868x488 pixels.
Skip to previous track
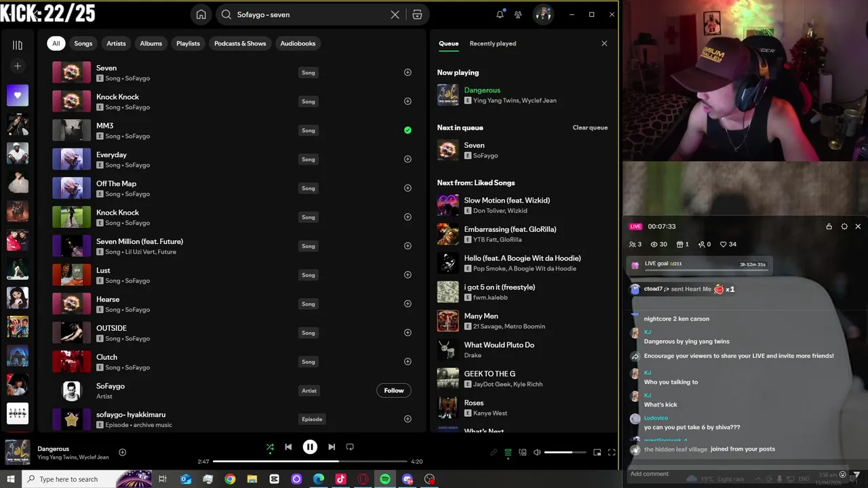pyautogui.click(x=288, y=447)
